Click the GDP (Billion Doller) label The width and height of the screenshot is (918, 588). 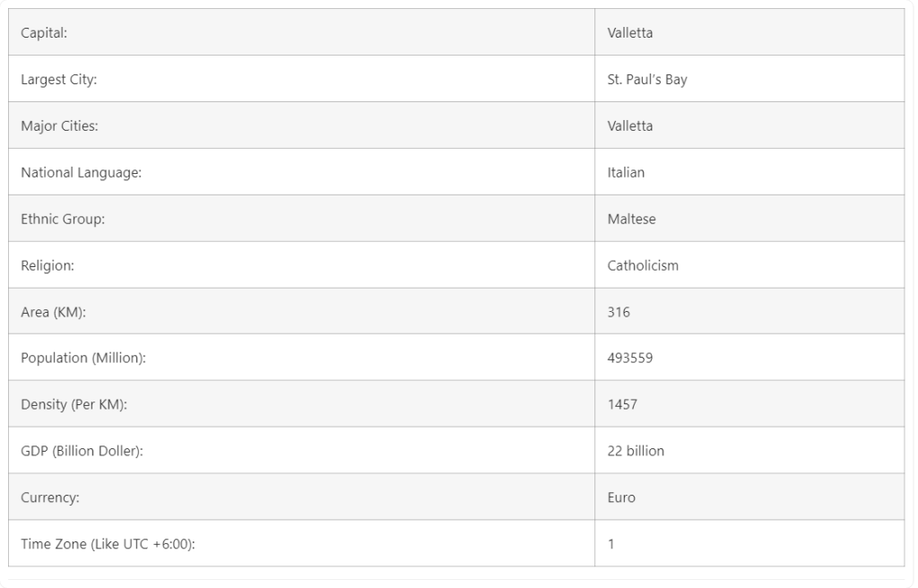82,452
